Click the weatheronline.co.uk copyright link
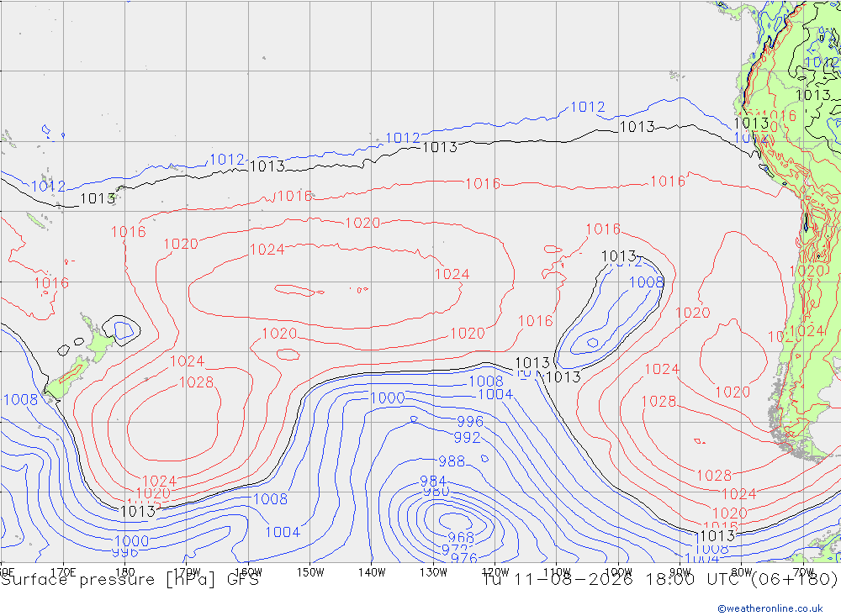 click(x=770, y=608)
